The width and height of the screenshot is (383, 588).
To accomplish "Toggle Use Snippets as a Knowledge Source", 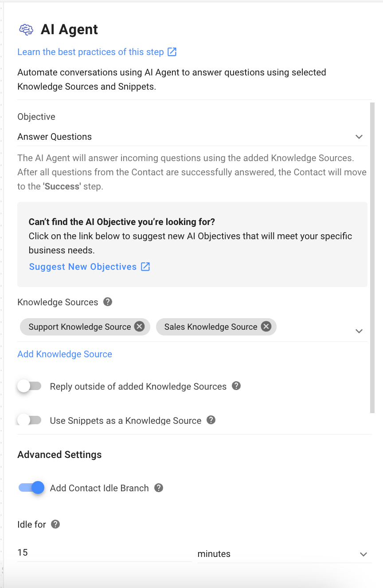I will click(29, 420).
